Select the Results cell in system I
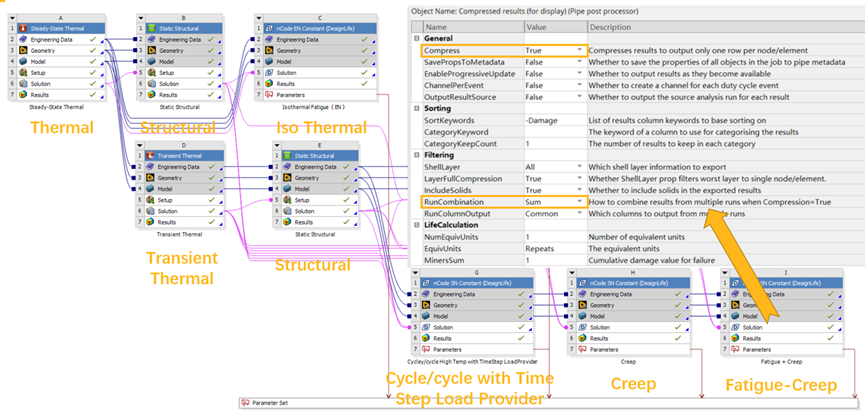 [786, 338]
